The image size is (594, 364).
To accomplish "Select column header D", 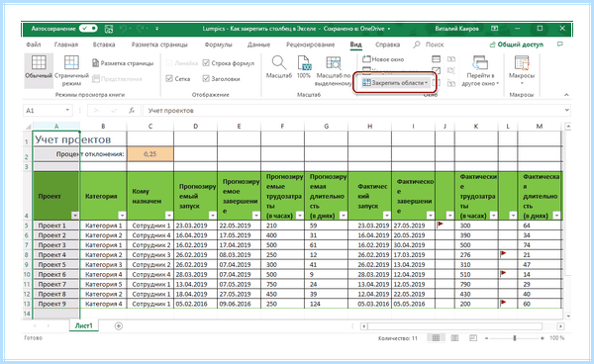I will pyautogui.click(x=195, y=127).
